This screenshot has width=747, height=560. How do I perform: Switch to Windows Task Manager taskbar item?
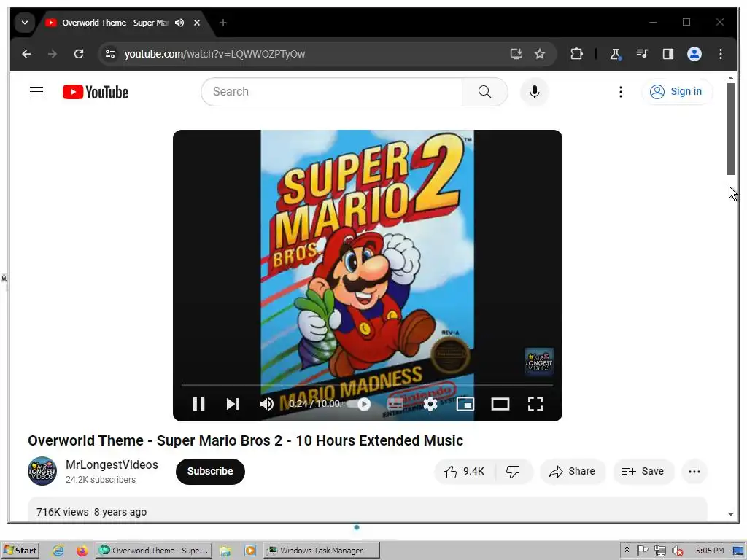[x=322, y=551]
